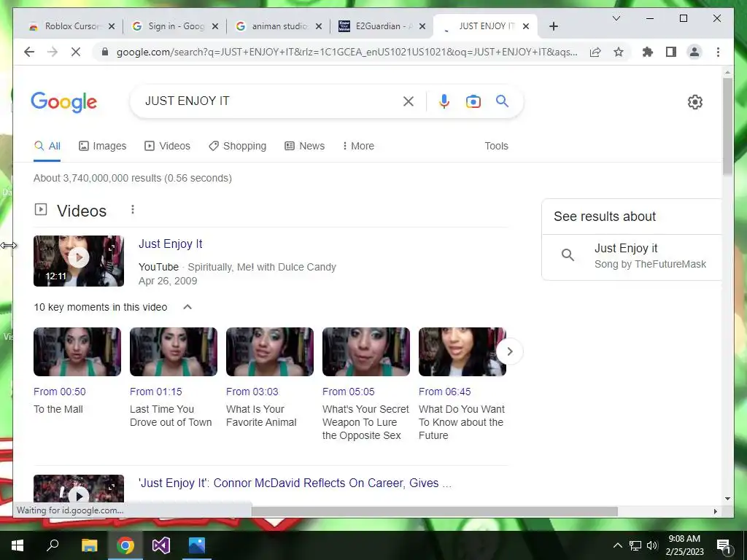Open Visual Studio from taskbar
Image resolution: width=747 pixels, height=560 pixels.
point(161,545)
